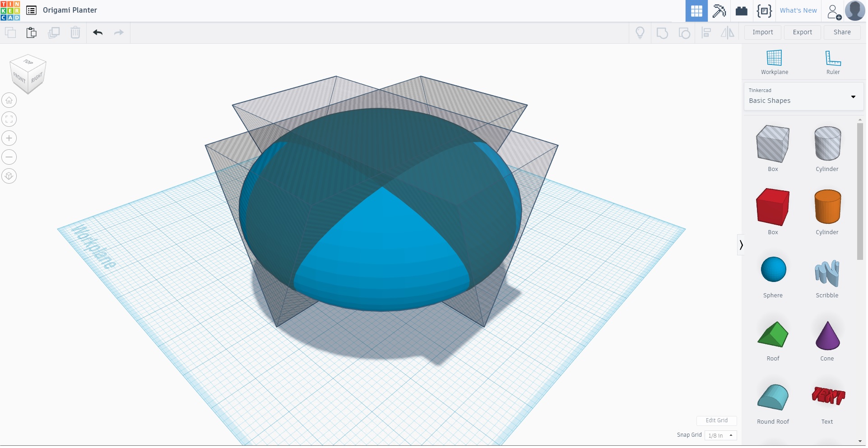Click the Ungroup shapes icon
Viewport: 868px width, 448px height.
(684, 33)
